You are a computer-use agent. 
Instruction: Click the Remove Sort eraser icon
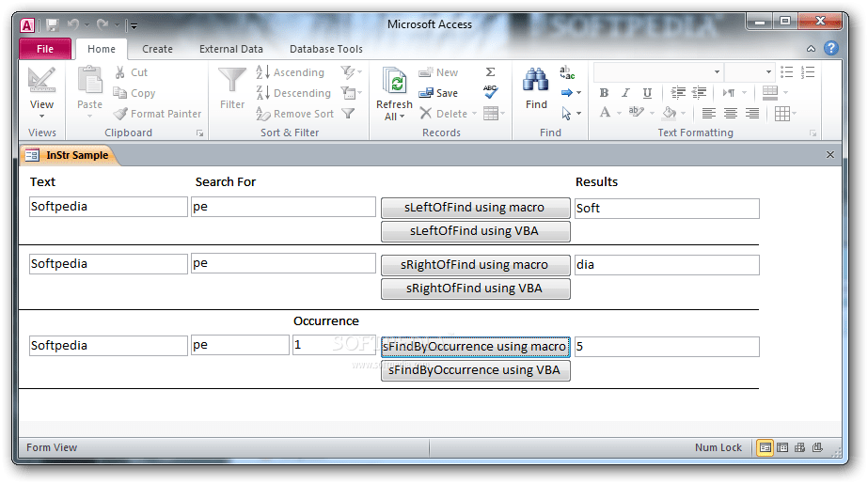pyautogui.click(x=263, y=114)
